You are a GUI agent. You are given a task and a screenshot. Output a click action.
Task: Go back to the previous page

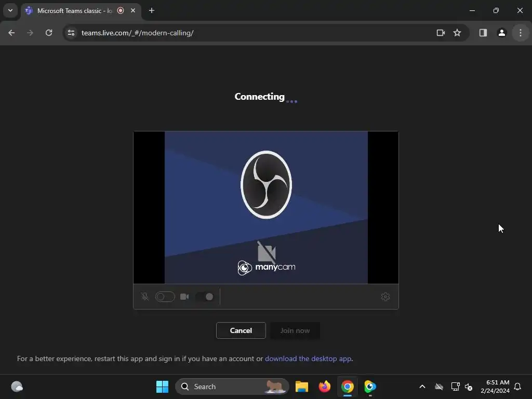pyautogui.click(x=11, y=33)
